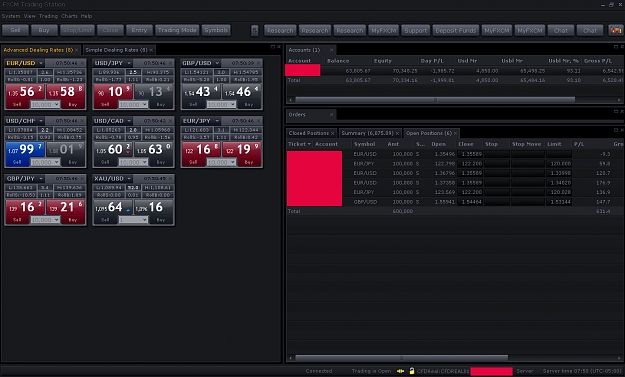
Task: Remove the XAU/USD rate tile
Action: coord(171,179)
